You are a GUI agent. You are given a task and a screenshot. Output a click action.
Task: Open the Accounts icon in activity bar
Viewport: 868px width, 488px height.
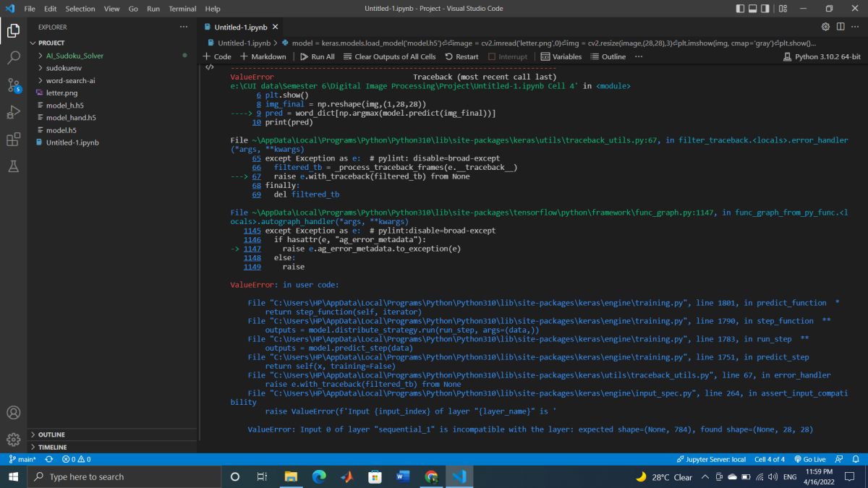click(13, 413)
